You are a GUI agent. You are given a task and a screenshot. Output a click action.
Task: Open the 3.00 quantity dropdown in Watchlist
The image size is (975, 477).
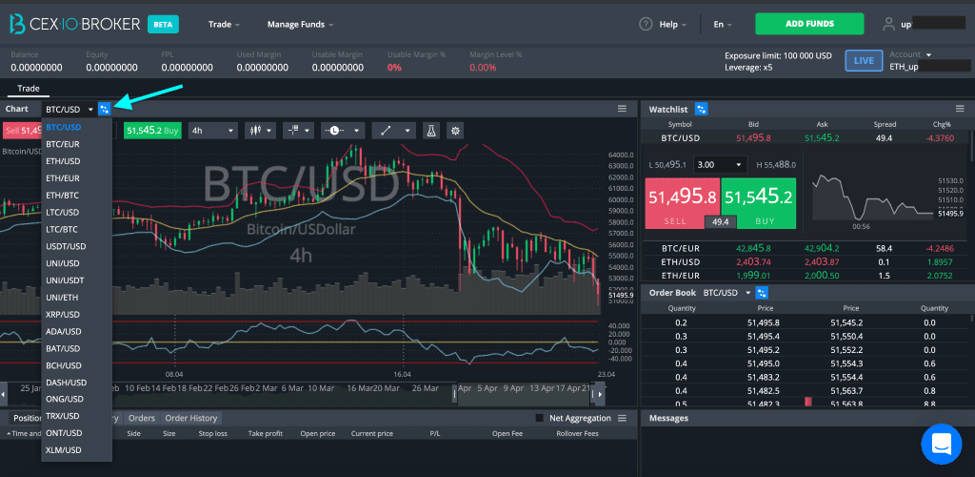[719, 165]
